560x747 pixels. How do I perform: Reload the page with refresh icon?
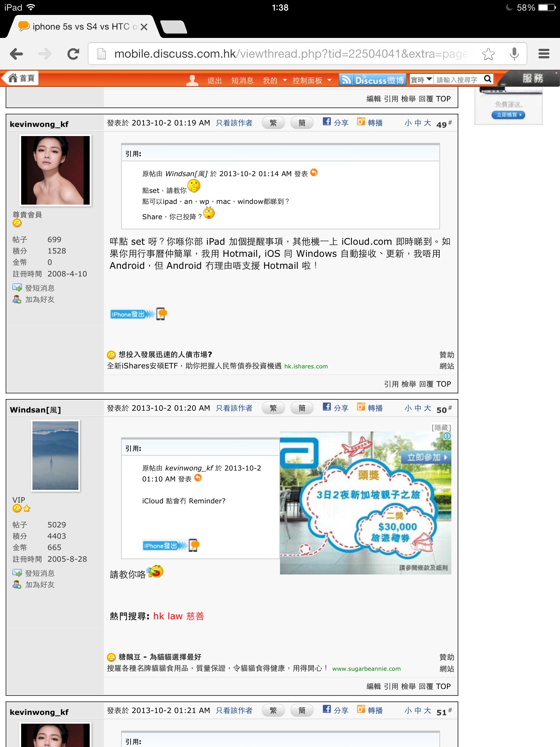point(73,54)
